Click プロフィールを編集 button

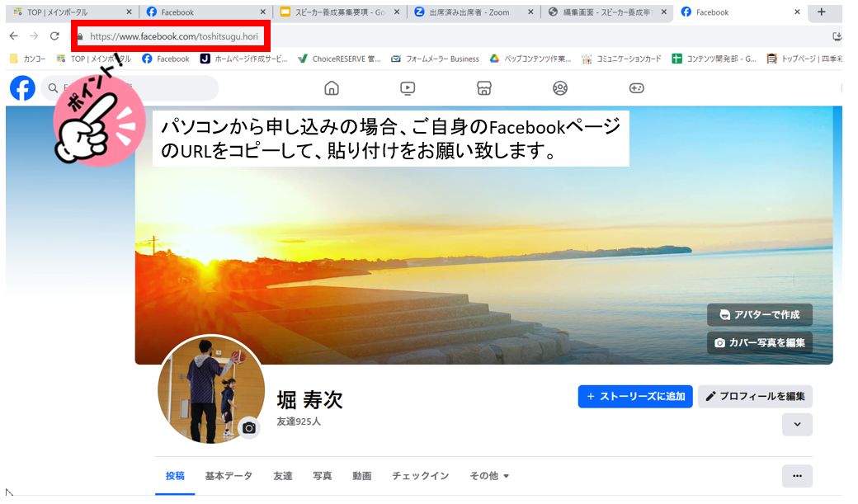755,396
